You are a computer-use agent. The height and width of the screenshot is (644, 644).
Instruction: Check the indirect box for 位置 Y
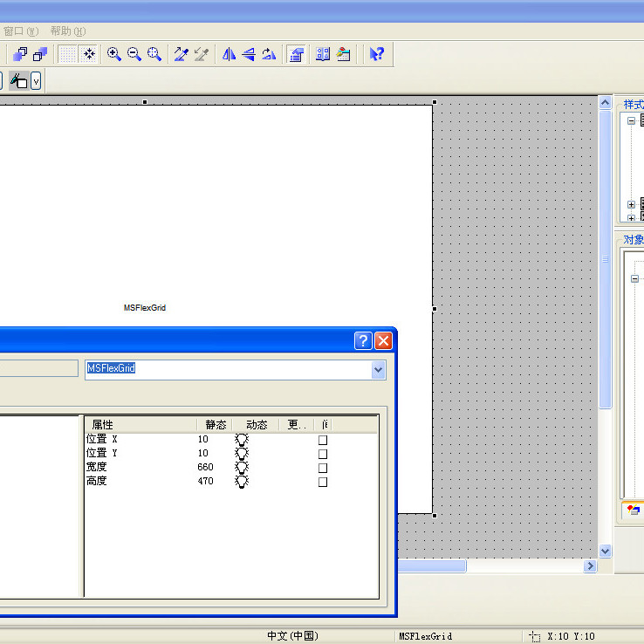click(x=323, y=454)
